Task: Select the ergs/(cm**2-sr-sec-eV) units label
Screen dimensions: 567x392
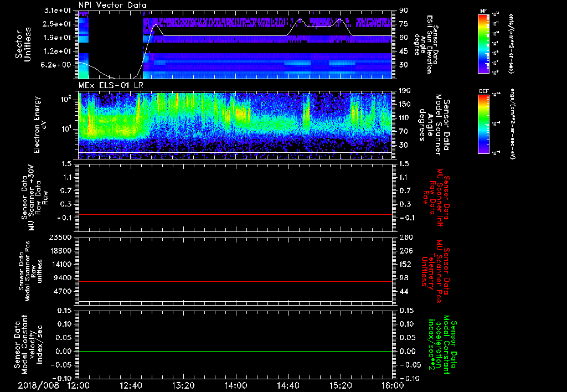Action: coord(512,125)
